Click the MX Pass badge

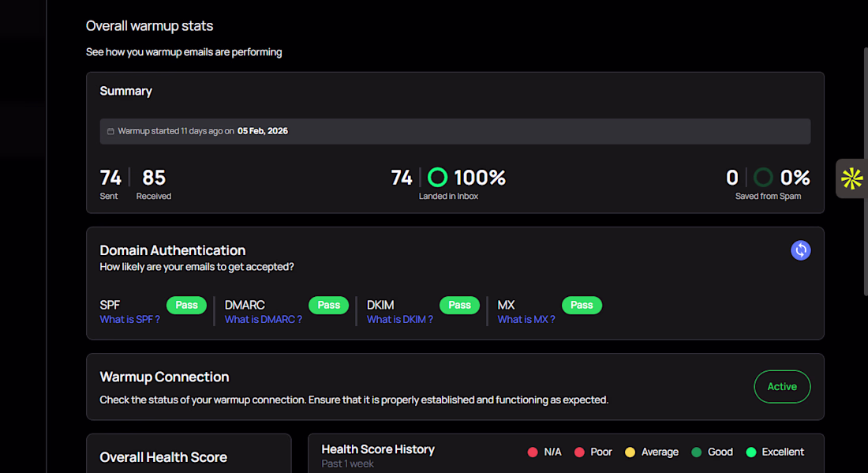tap(582, 305)
